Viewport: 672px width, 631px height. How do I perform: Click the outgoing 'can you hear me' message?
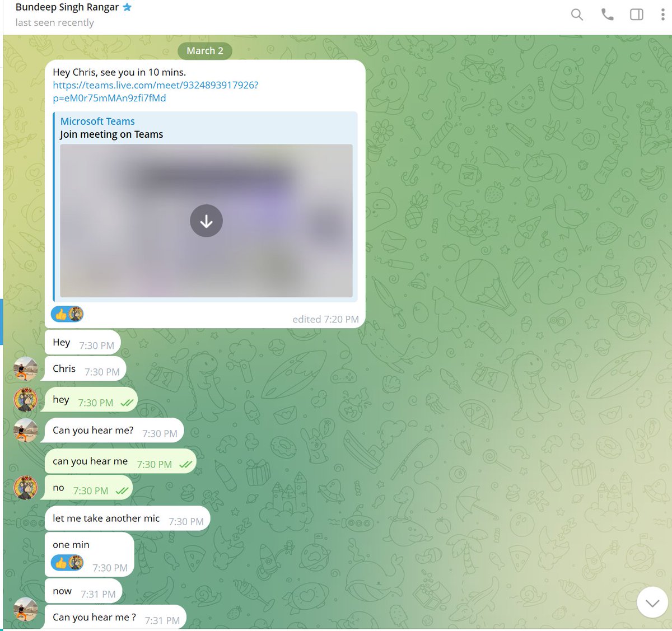pyautogui.click(x=120, y=461)
